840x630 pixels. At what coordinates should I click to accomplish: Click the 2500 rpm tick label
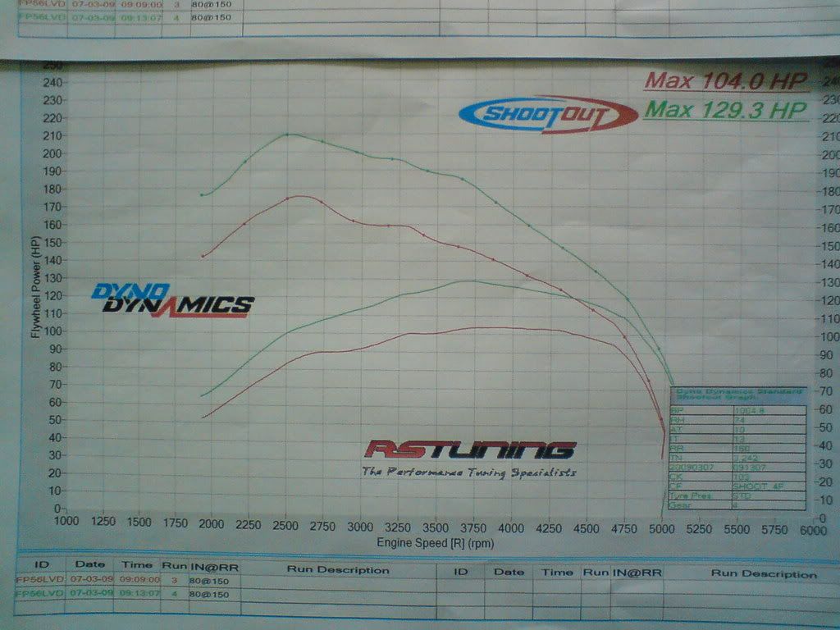point(285,526)
